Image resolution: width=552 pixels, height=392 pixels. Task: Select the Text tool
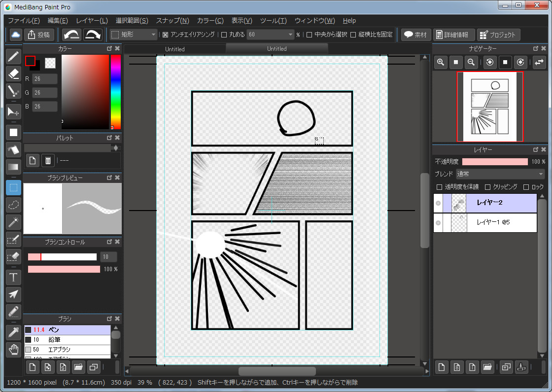click(x=13, y=277)
